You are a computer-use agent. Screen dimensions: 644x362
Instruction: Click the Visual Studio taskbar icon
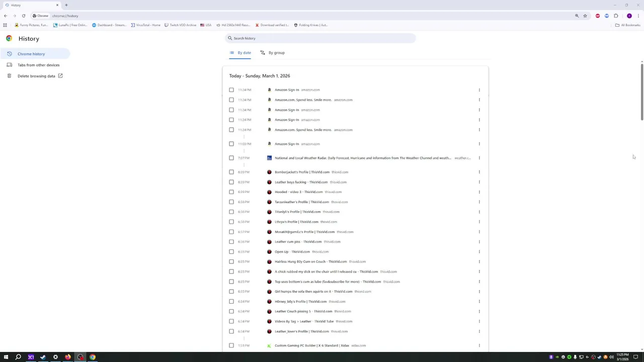tap(31, 357)
